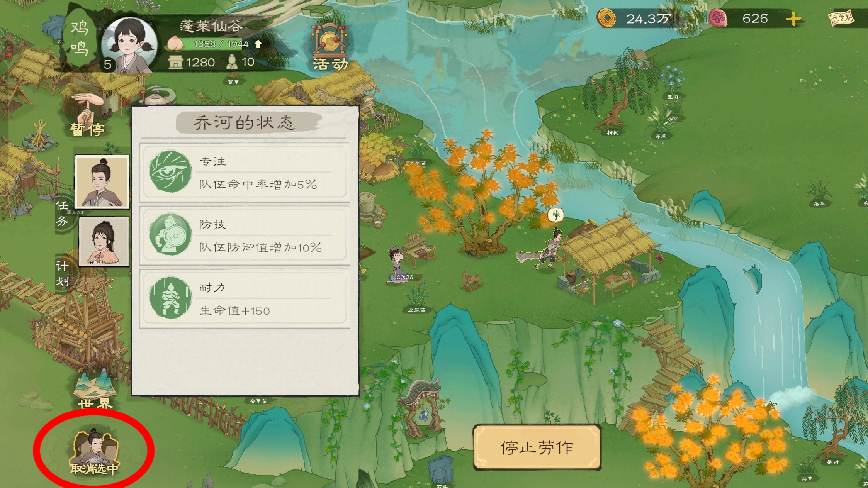868x488 pixels.
Task: Click the 暂停 pause hand icon
Action: point(88,115)
